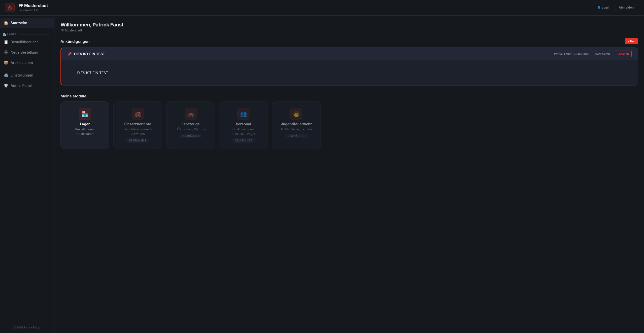Create a new announcement with + Neu
Screen dimensions: 644x333
coord(631,41)
